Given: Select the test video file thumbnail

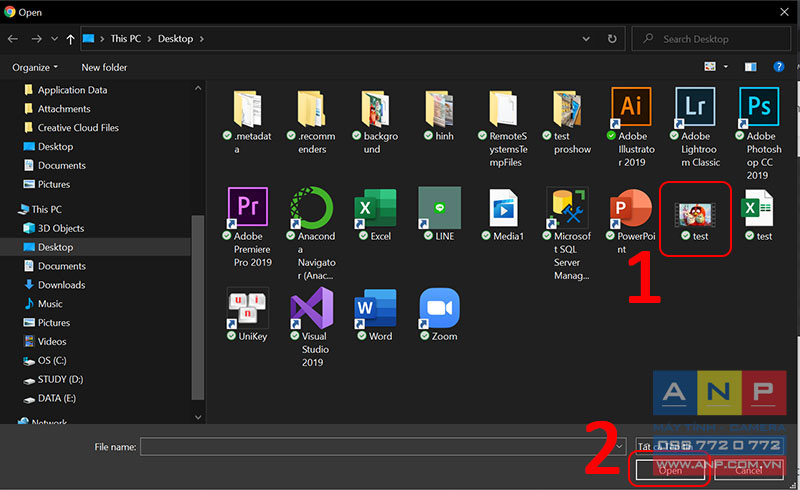Looking at the screenshot, I should point(695,214).
